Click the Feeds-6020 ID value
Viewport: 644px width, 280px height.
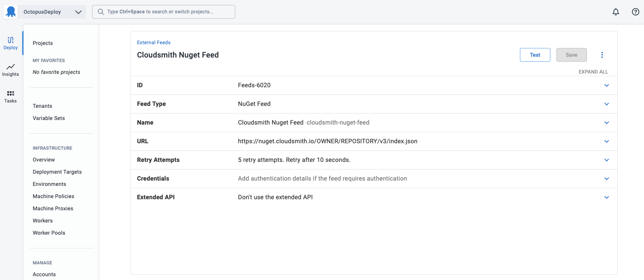(254, 85)
